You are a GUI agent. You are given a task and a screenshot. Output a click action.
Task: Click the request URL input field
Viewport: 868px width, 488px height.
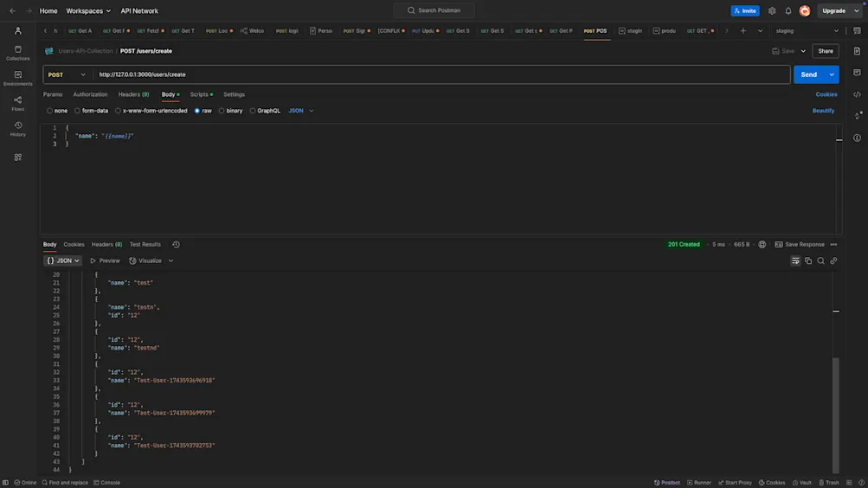(441, 74)
